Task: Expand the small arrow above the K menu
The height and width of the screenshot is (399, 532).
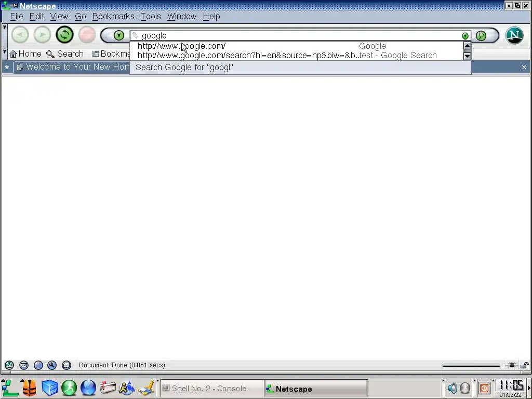Action: click(x=3, y=381)
